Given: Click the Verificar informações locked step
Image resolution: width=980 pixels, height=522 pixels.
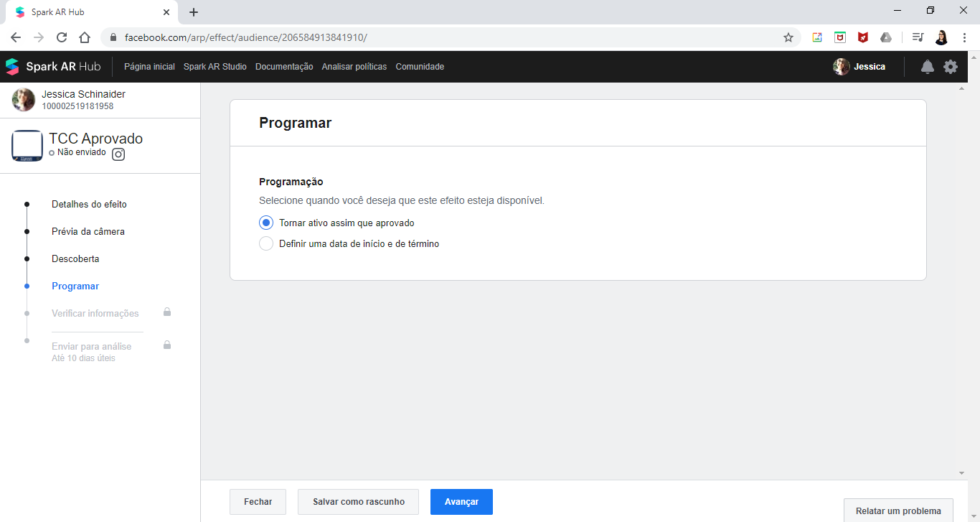Looking at the screenshot, I should 95,314.
